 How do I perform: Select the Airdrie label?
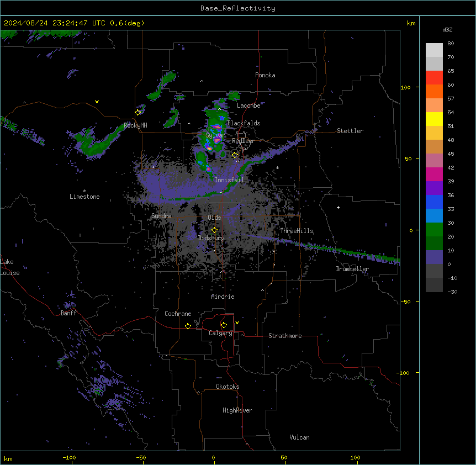pos(223,297)
